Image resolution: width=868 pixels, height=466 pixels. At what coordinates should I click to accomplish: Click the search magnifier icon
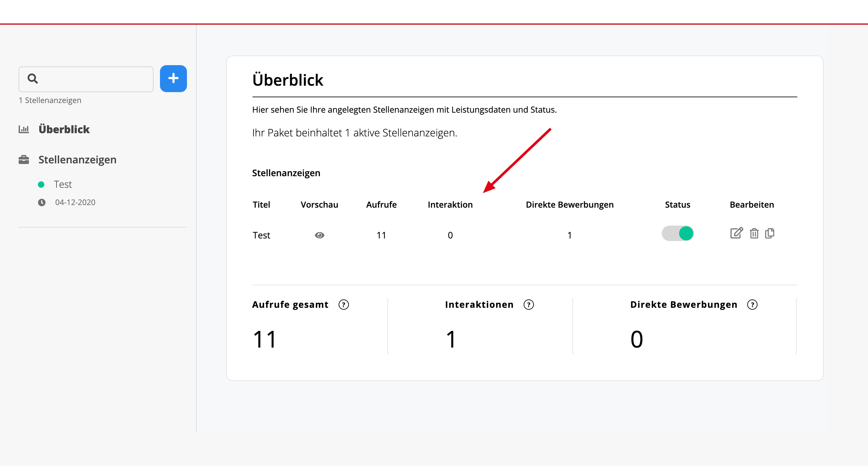[x=33, y=78]
